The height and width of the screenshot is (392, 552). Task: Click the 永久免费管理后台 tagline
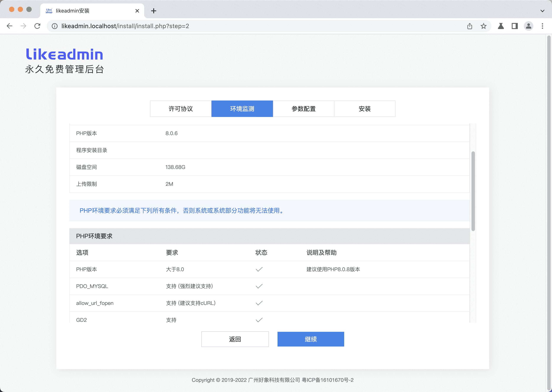tap(65, 69)
